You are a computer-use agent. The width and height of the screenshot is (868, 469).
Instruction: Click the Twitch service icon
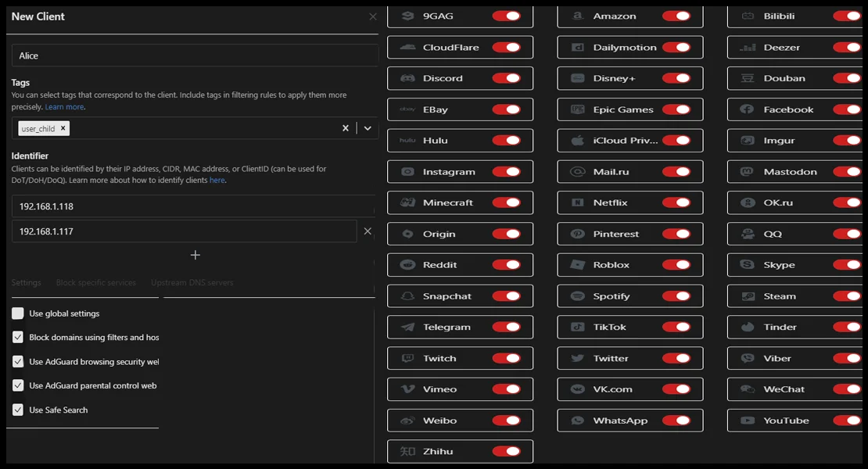click(408, 358)
